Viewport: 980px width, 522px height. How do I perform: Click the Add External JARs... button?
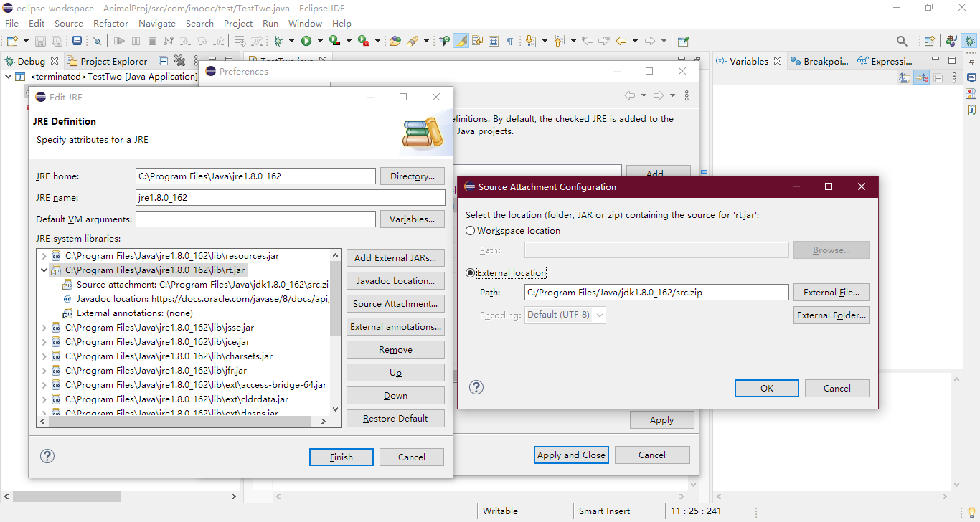(x=395, y=257)
